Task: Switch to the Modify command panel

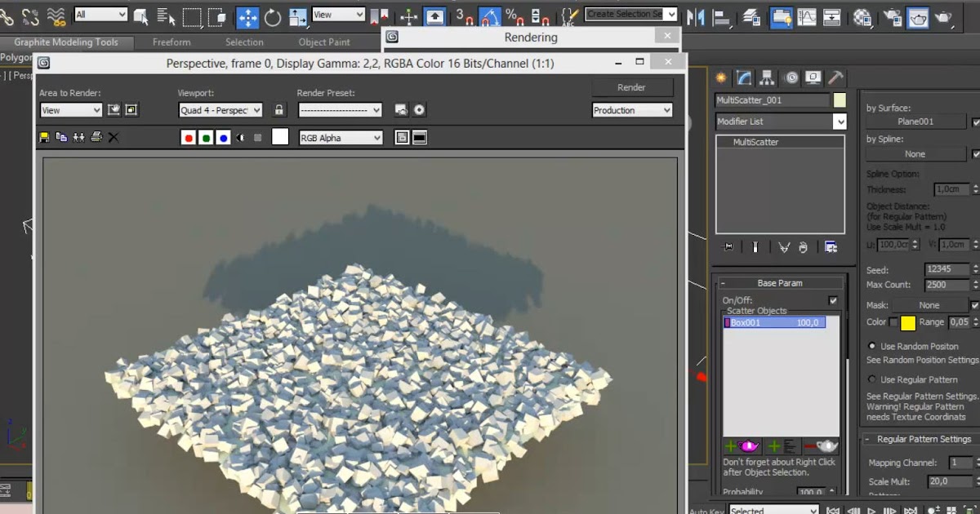Action: tap(744, 78)
